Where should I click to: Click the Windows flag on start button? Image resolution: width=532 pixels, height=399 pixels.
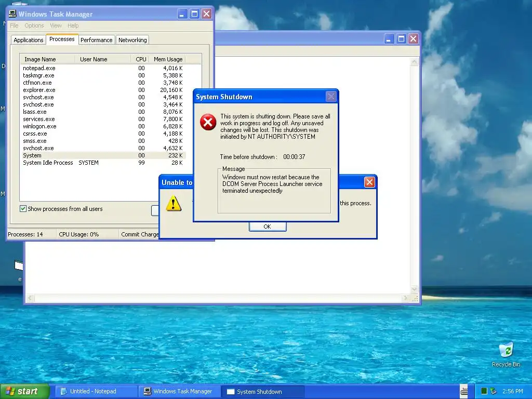(x=10, y=391)
